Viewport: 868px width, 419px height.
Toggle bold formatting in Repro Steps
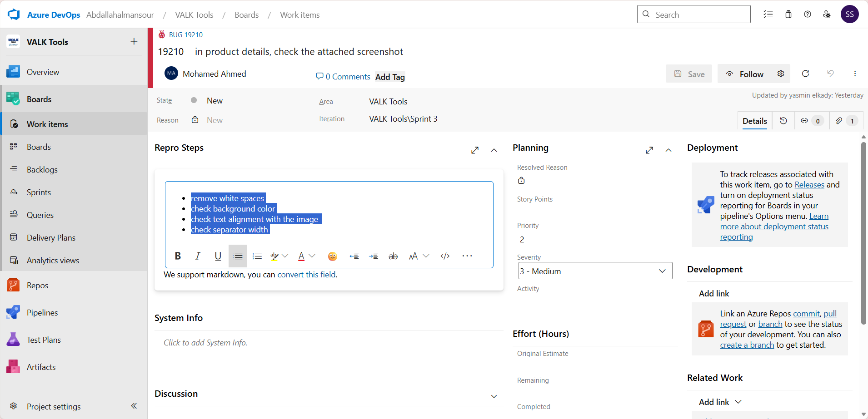(x=178, y=256)
